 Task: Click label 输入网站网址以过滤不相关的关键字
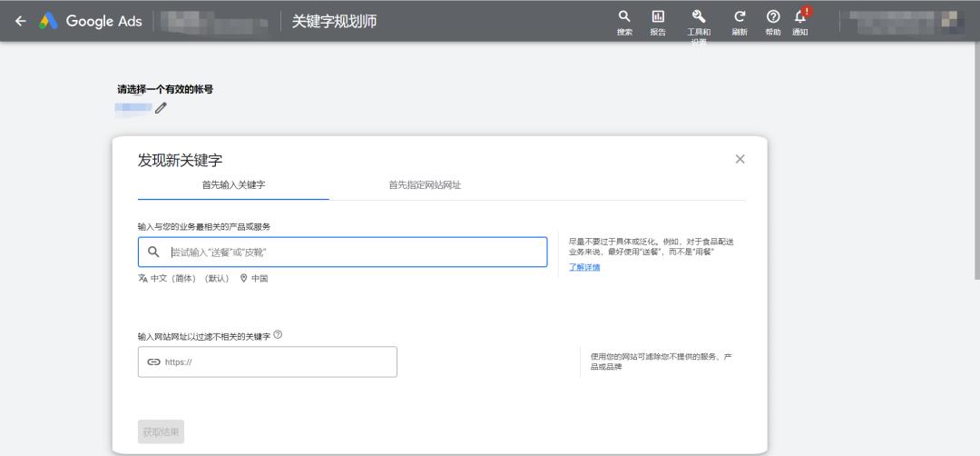pos(204,336)
